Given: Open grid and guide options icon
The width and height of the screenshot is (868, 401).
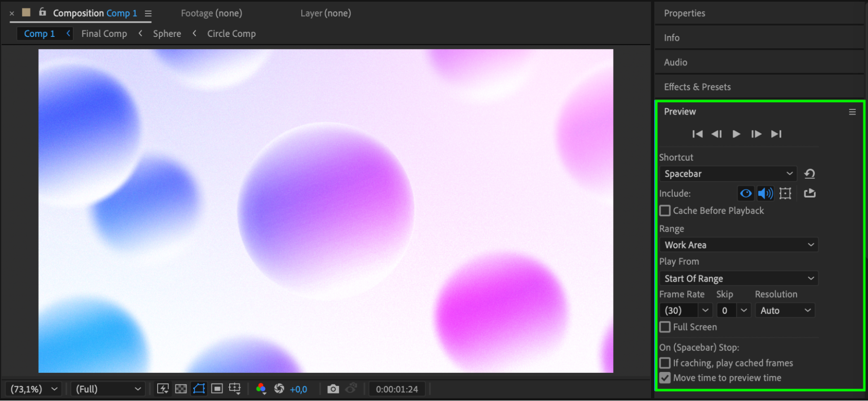Looking at the screenshot, I should click(235, 388).
